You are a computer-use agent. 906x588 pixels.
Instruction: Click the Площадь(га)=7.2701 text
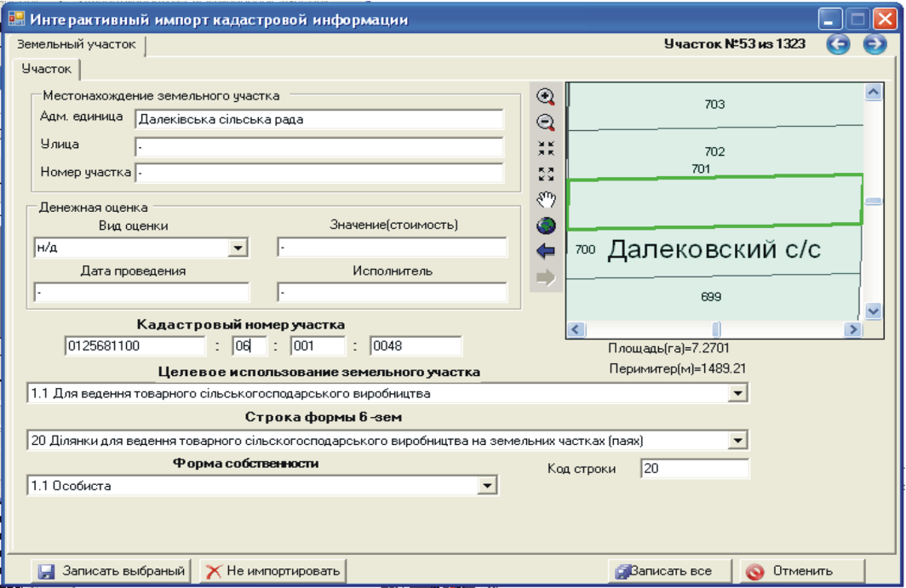(668, 348)
